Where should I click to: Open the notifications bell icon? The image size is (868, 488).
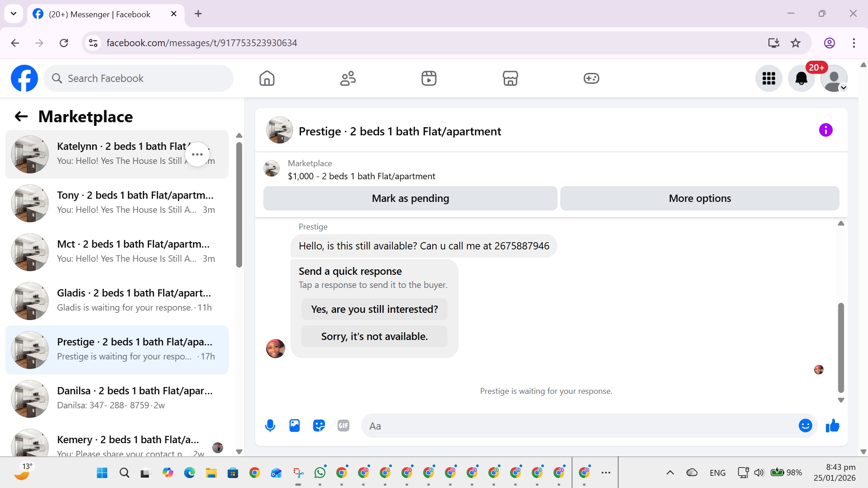801,78
